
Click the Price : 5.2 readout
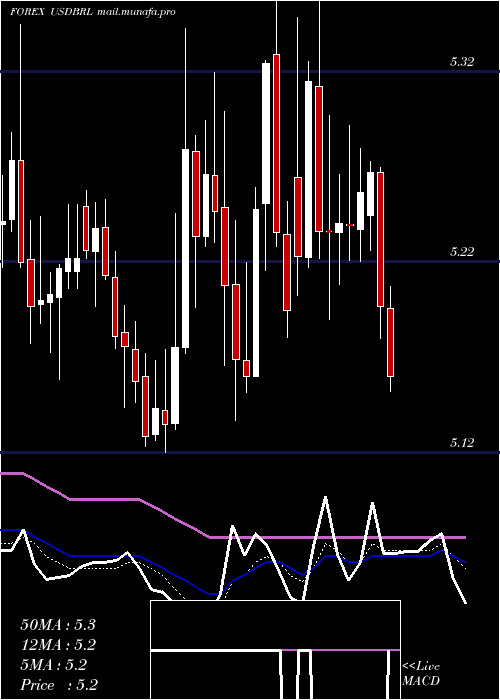point(59,685)
